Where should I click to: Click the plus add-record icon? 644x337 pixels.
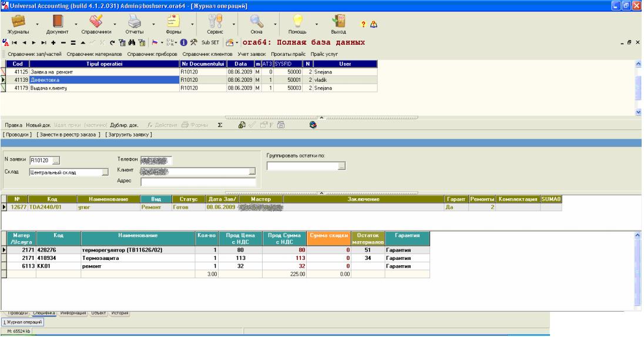click(x=53, y=43)
